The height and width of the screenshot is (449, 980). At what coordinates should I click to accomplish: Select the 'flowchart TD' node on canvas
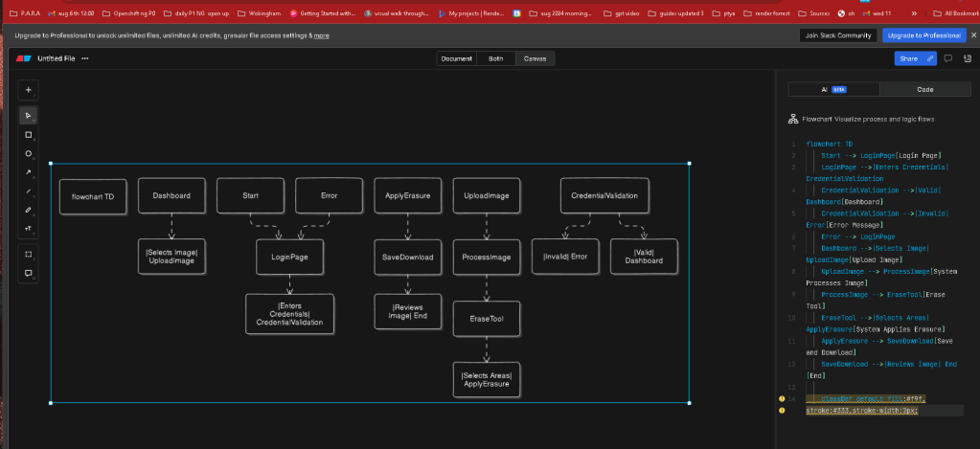(93, 196)
